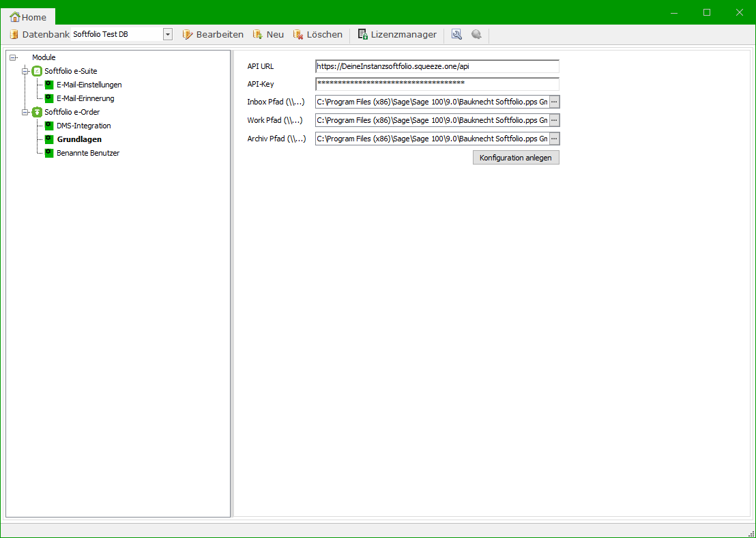This screenshot has height=538, width=756.
Task: Open the Datenbank dropdown arrow
Action: [167, 34]
